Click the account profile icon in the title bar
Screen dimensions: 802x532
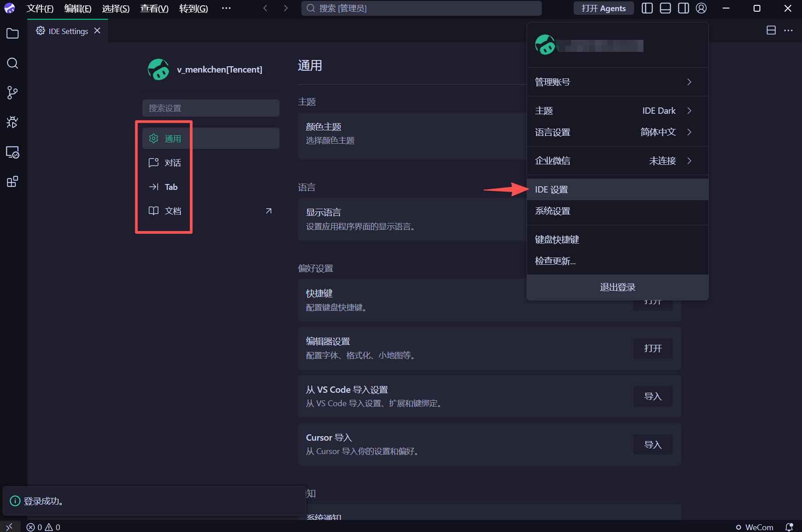[x=701, y=8]
